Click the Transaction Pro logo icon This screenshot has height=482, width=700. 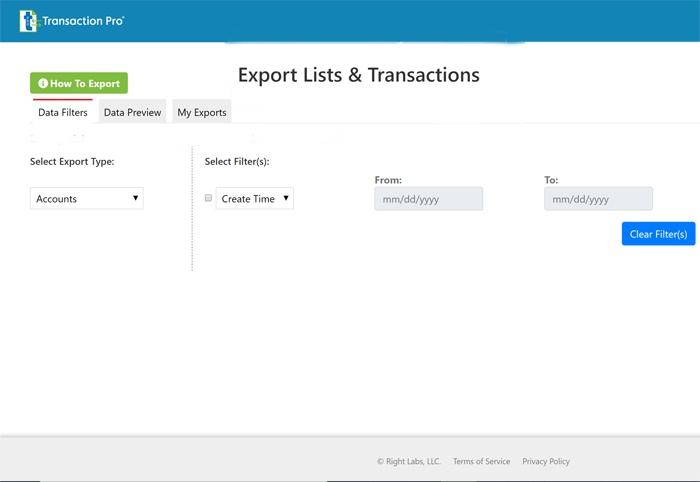(29, 20)
